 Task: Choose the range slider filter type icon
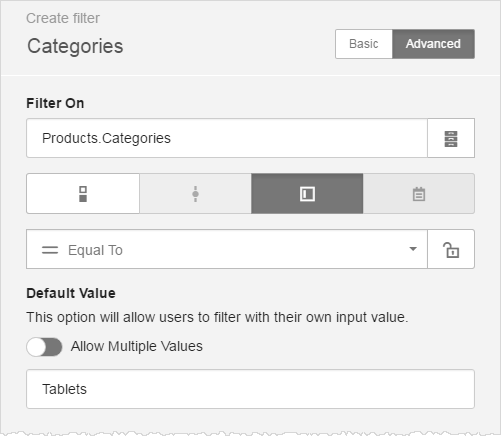[195, 194]
